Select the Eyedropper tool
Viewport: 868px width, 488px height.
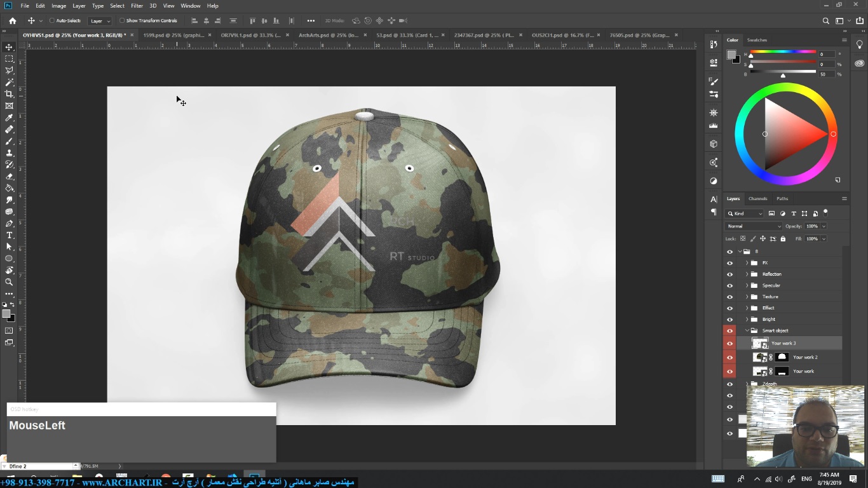coord(9,118)
